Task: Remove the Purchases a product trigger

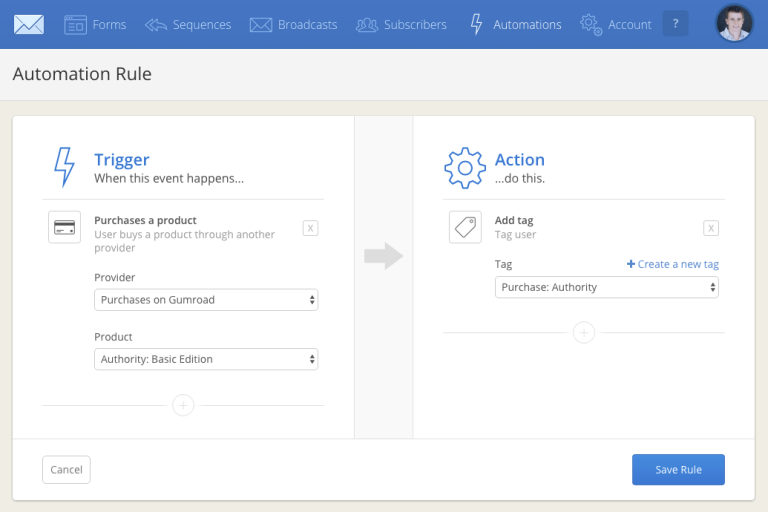Action: (x=310, y=228)
